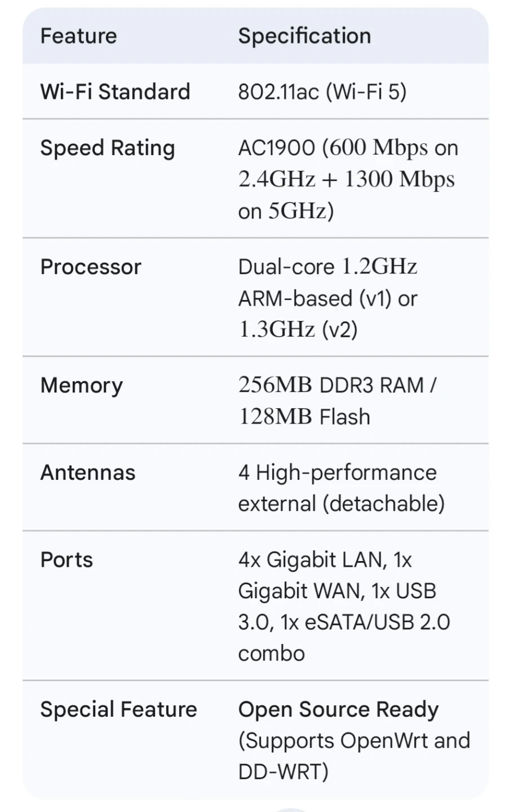Click the Supports OpenWrt and DD-WRT text
510x812 pixels.
coord(354,756)
